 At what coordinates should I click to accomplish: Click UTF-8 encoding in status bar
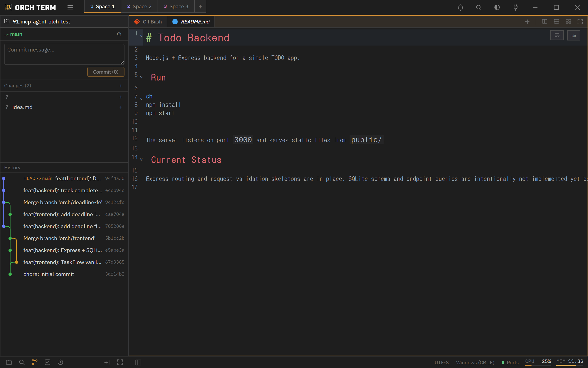(x=441, y=362)
